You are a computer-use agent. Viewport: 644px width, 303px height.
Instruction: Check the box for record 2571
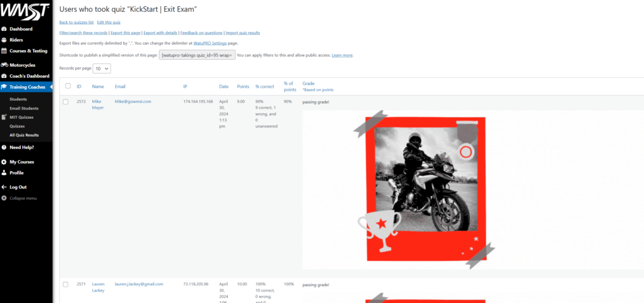tap(65, 284)
